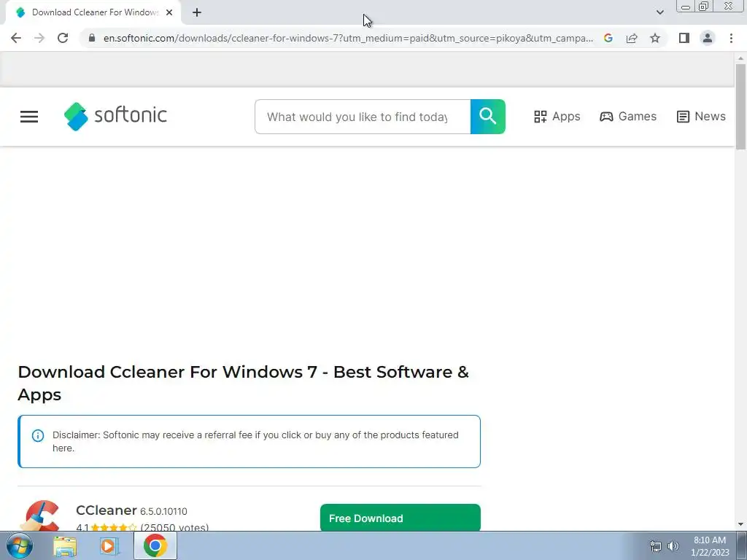
Task: Click the Free Download button for CCleaner
Action: [x=400, y=518]
